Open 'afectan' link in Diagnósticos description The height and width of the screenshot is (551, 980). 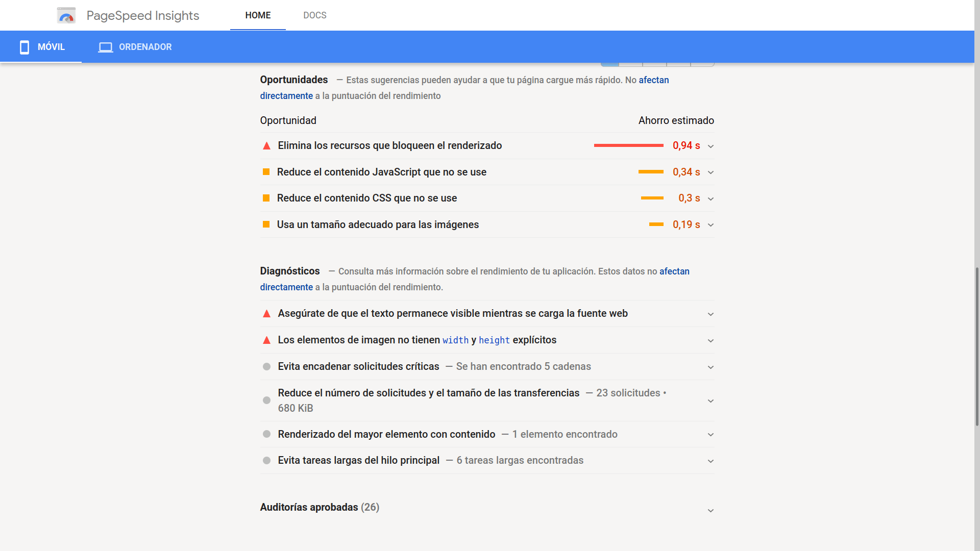[x=674, y=271]
